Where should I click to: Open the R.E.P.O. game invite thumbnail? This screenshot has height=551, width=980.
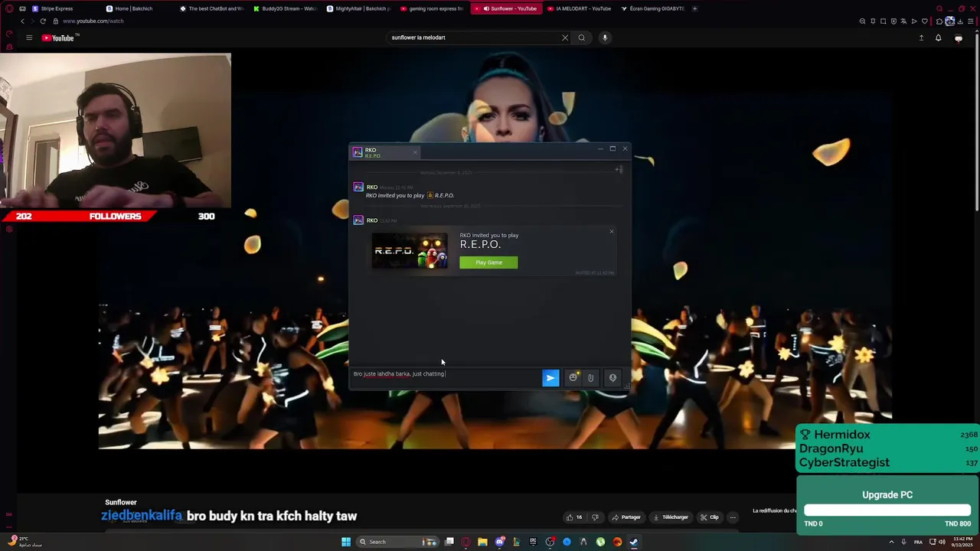[x=410, y=251]
